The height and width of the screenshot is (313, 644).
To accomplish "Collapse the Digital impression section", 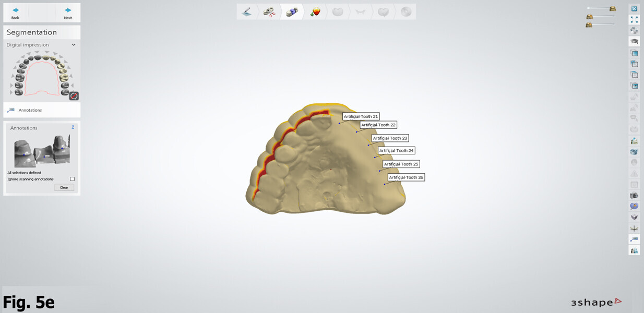I will [74, 45].
